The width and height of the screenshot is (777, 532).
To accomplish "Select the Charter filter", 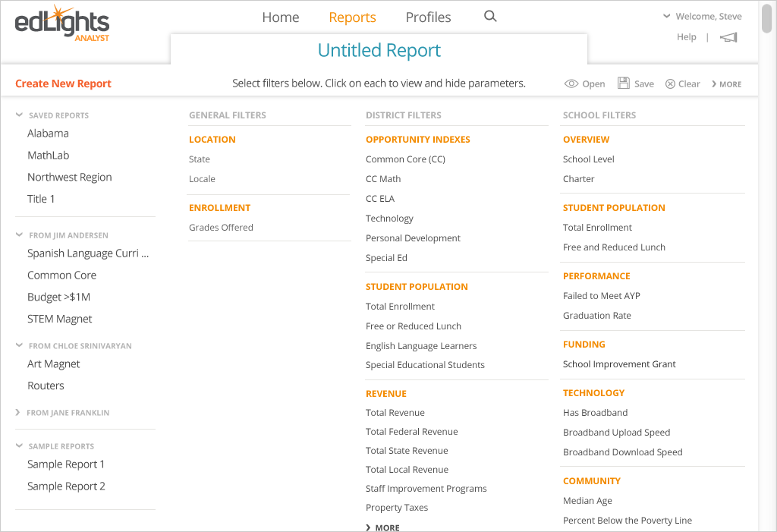I will point(578,179).
